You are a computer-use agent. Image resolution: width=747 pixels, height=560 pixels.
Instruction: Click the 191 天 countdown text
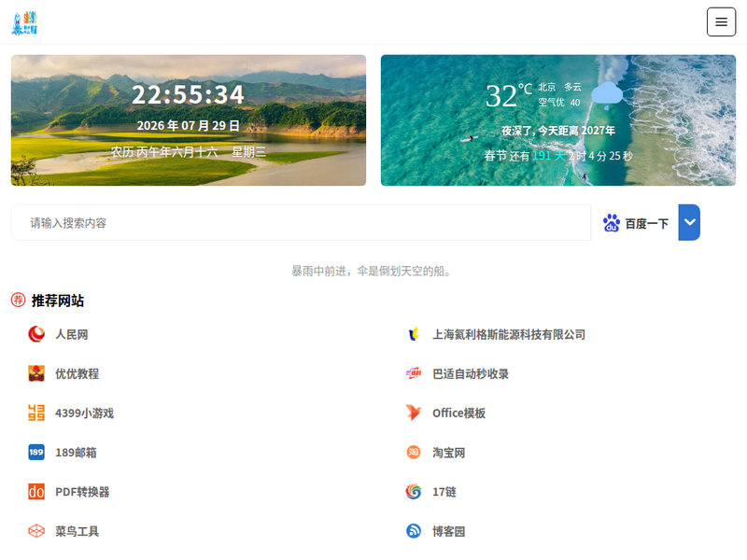548,156
